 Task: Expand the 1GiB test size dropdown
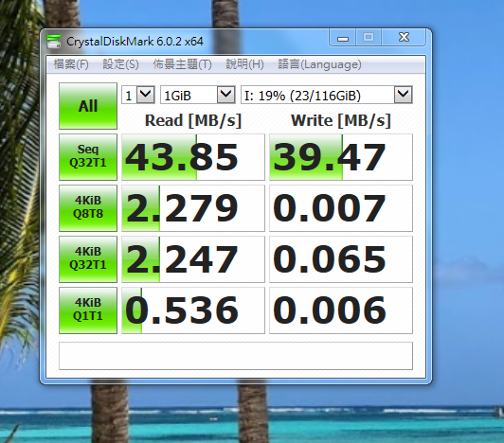tap(198, 95)
